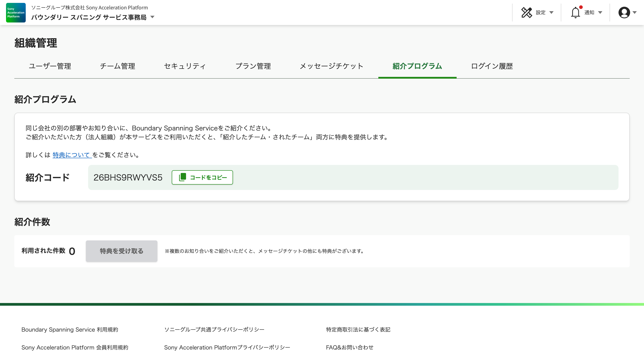This screenshot has height=362, width=644.
Task: Click the copy icon beside the referral code
Action: (x=182, y=177)
